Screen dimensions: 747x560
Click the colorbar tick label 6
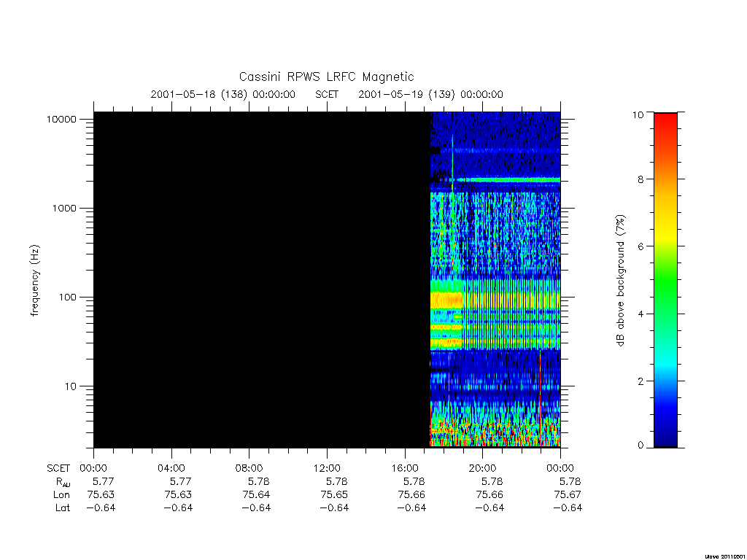coord(640,246)
